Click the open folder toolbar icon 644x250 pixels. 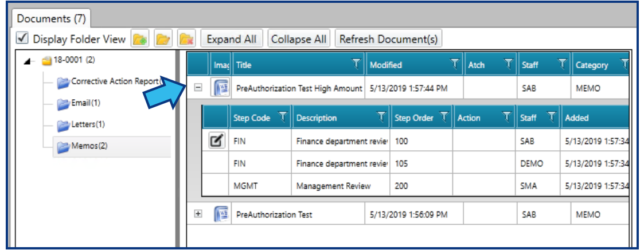[163, 39]
